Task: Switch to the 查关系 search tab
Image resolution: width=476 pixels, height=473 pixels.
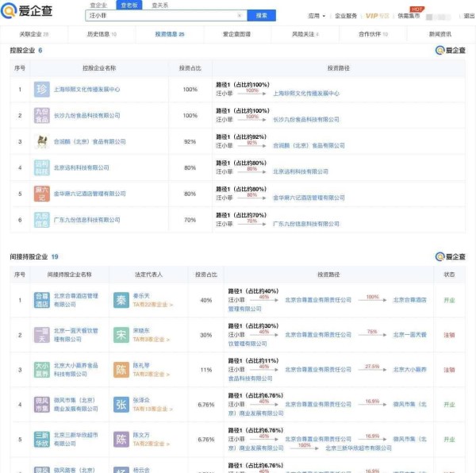Action: (x=160, y=6)
